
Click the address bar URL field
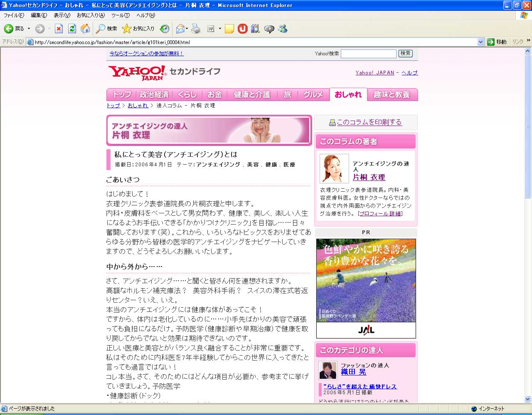[252, 42]
